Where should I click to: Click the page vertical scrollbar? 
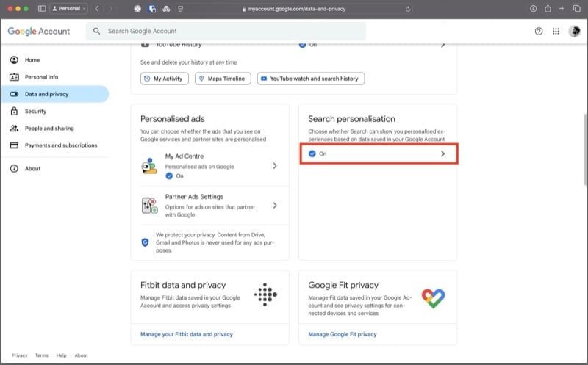(x=585, y=149)
